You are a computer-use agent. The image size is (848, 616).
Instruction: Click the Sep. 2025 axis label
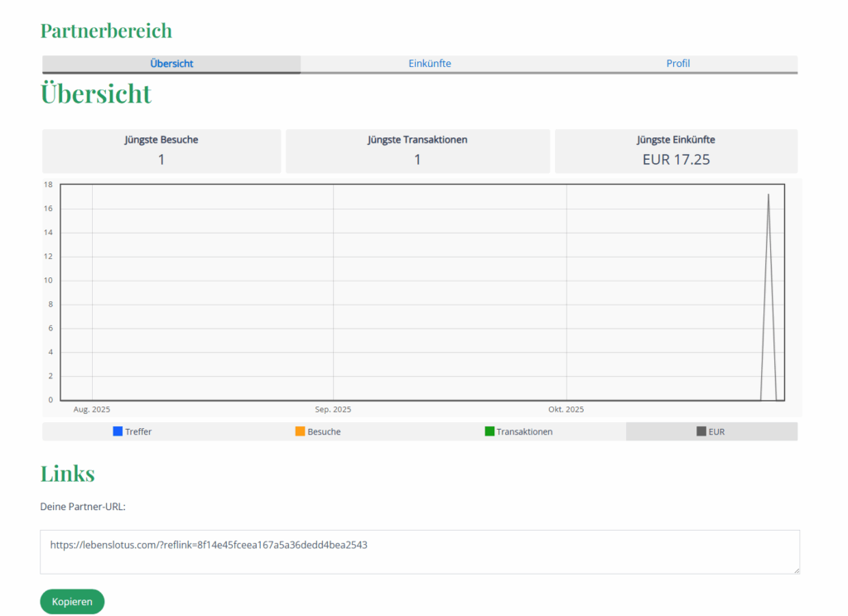point(333,410)
